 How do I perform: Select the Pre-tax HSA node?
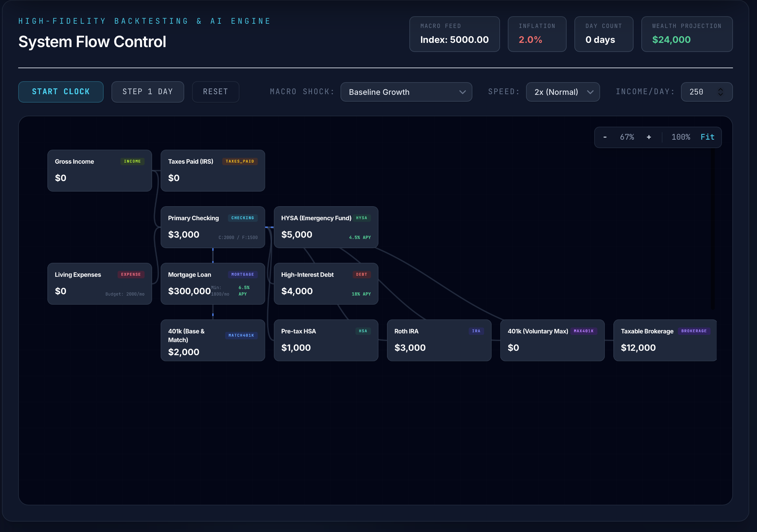point(326,340)
